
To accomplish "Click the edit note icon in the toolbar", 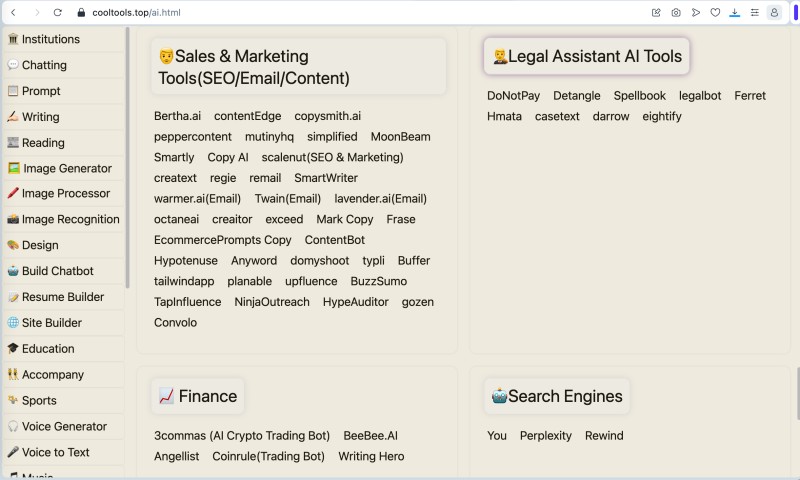I will [656, 13].
